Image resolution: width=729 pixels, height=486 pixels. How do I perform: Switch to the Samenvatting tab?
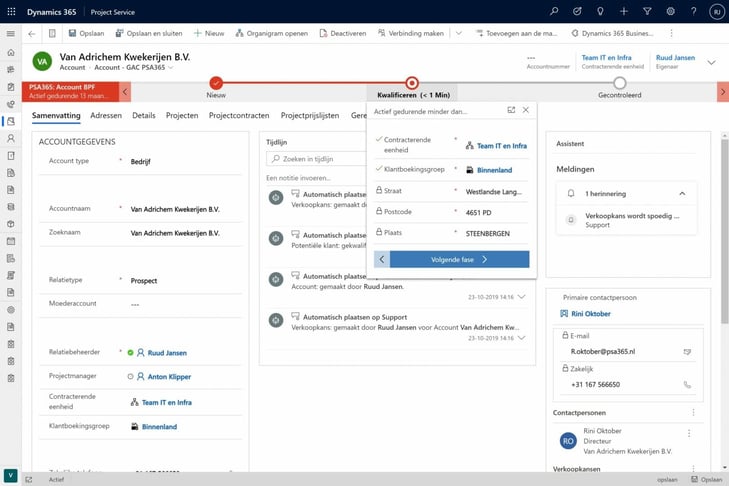(x=56, y=116)
